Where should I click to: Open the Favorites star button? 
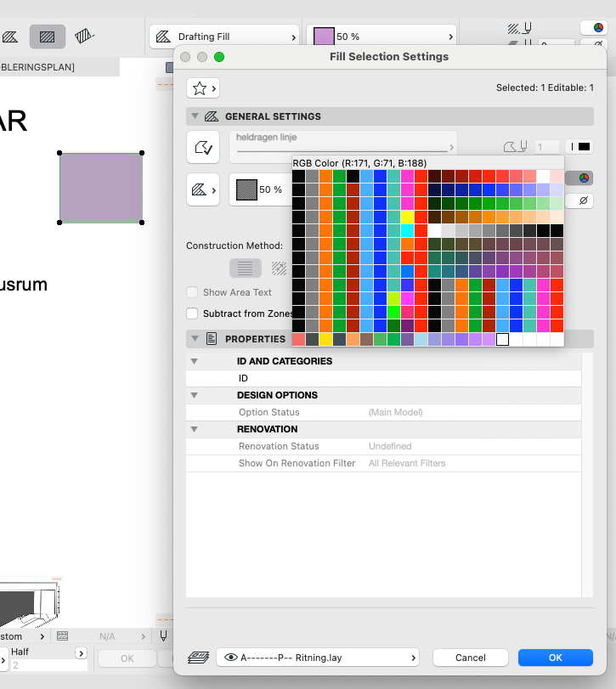click(x=203, y=88)
